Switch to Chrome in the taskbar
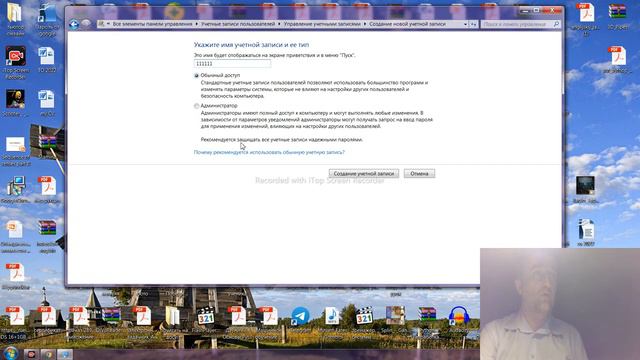The image size is (640, 360). point(48,354)
